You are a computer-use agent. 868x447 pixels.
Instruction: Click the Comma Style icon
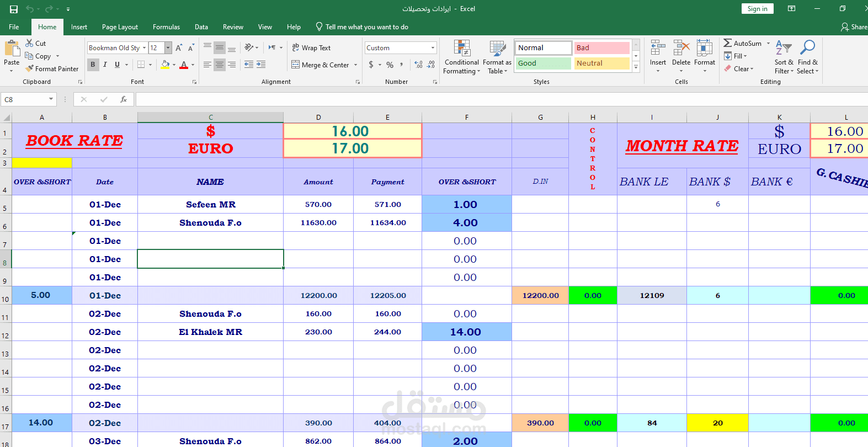pos(402,65)
